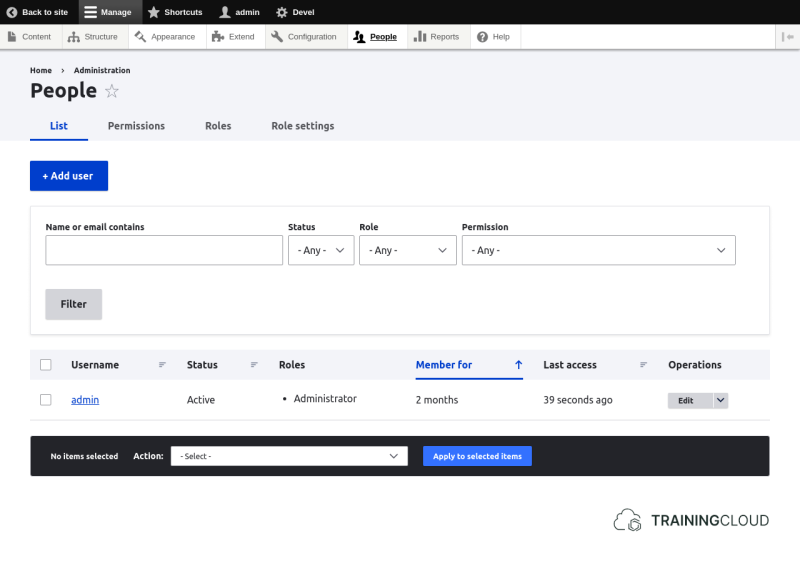800x563 pixels.
Task: Sort the table by Username
Action: pyautogui.click(x=95, y=365)
